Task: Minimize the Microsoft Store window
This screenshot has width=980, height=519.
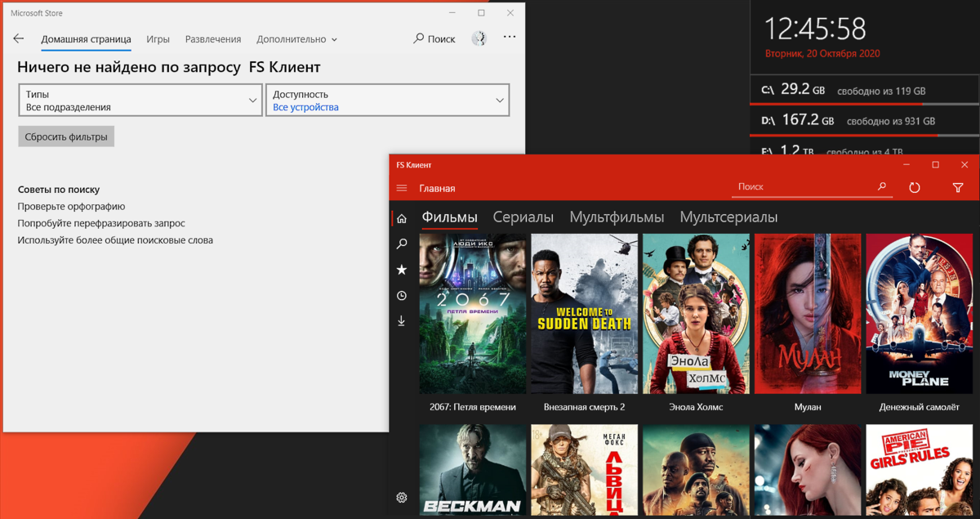Action: 452,13
